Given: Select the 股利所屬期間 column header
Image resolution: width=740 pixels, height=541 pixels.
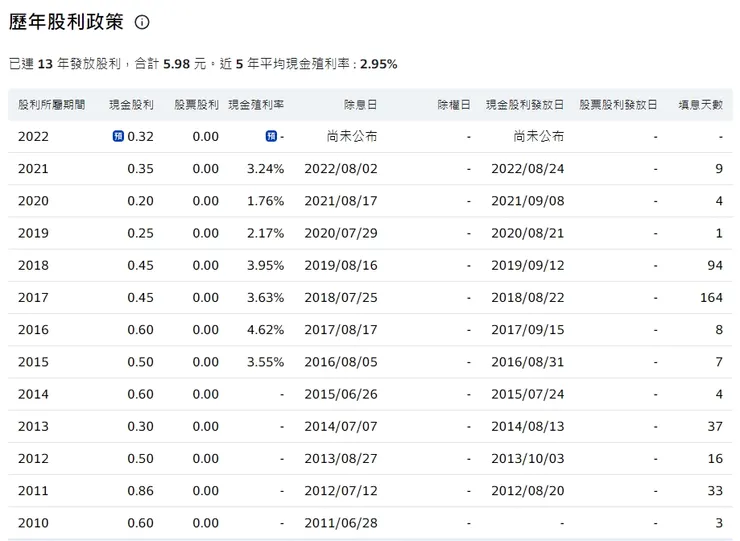Looking at the screenshot, I should 51,104.
